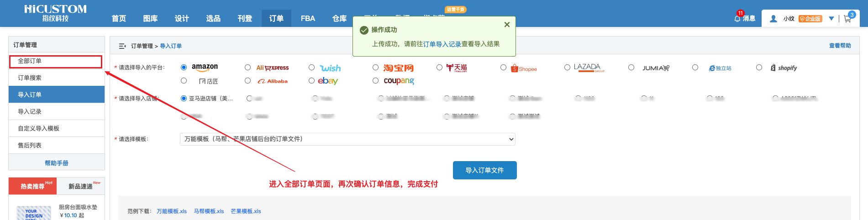Screen dimensions: 868x220
Task: Go to All Orders in sidebar
Action: pyautogui.click(x=56, y=61)
